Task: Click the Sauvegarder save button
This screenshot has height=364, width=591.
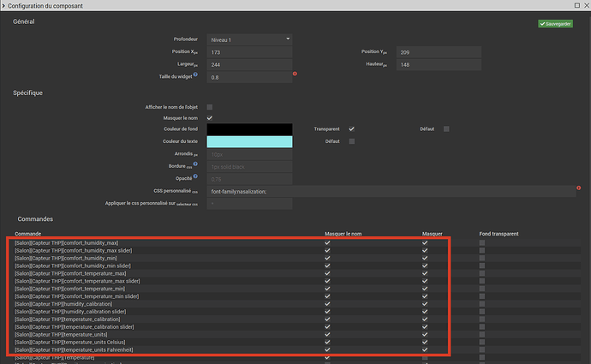Action: click(555, 24)
